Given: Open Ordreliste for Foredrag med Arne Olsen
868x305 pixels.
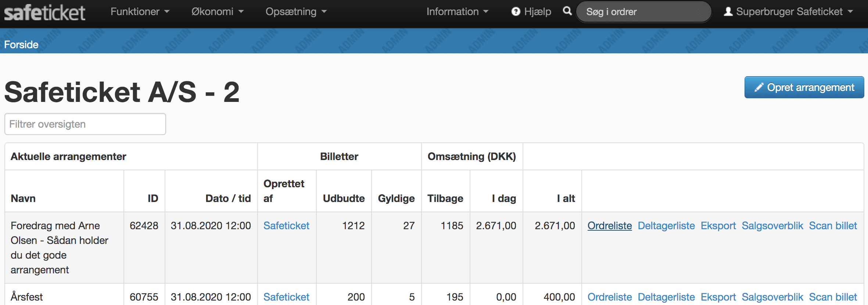Looking at the screenshot, I should coord(610,226).
